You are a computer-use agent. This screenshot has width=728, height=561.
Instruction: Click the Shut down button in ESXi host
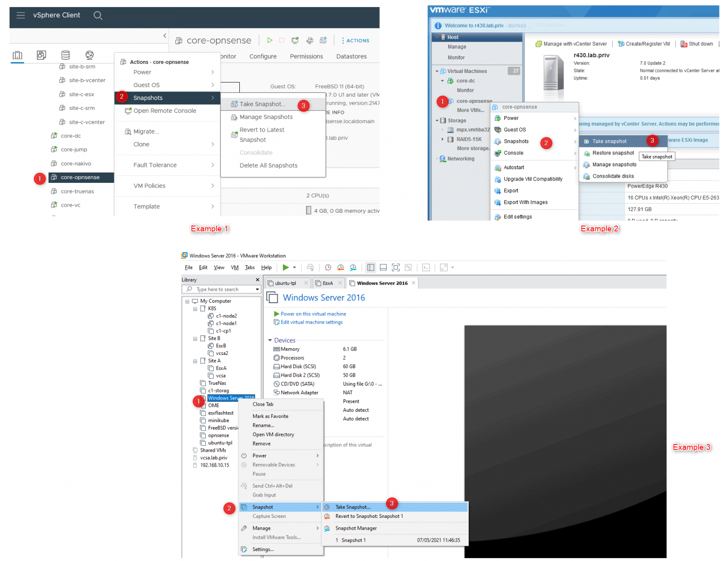[x=697, y=44]
